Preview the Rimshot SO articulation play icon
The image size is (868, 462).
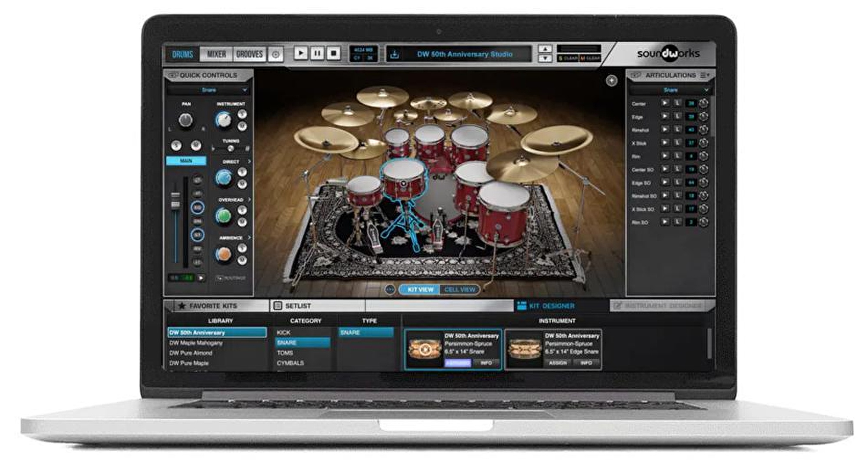664,195
